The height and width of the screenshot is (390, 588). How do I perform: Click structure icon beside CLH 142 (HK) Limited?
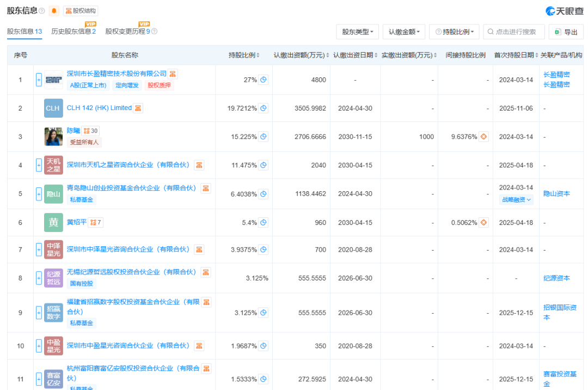(x=138, y=108)
